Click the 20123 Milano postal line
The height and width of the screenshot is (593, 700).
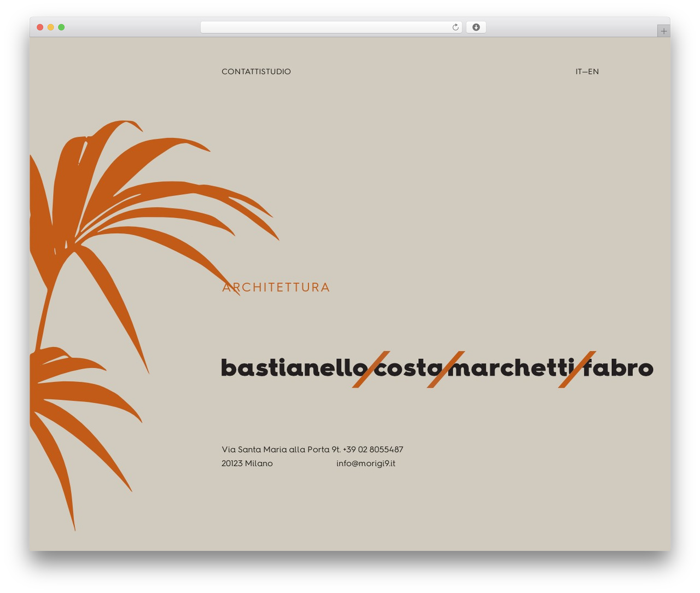tap(247, 463)
